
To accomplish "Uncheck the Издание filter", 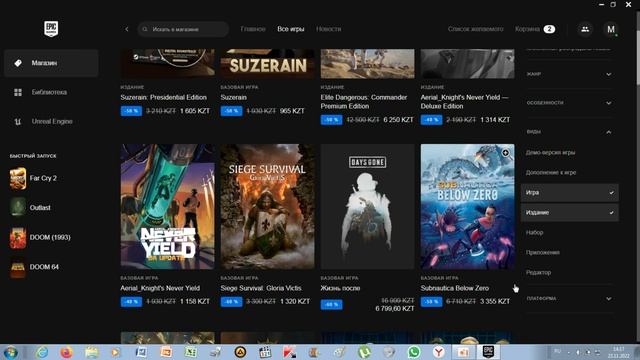I will (x=569, y=212).
